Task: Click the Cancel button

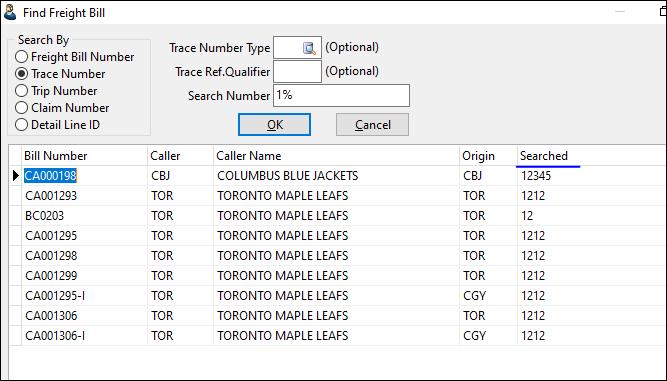Action: tap(372, 125)
